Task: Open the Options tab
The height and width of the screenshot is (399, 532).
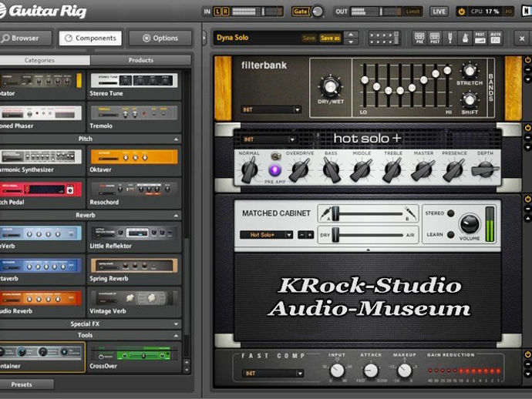Action: click(160, 38)
